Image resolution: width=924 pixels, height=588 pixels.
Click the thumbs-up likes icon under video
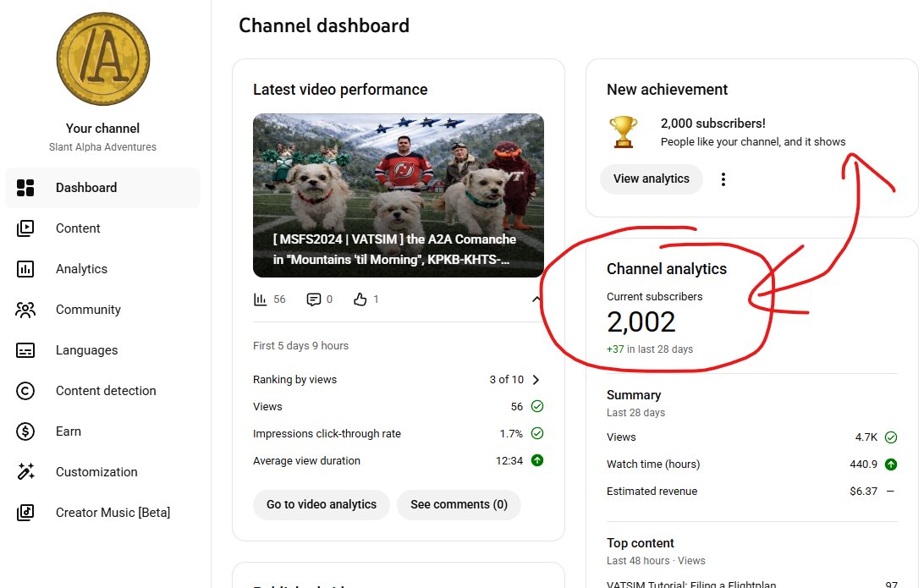[360, 299]
